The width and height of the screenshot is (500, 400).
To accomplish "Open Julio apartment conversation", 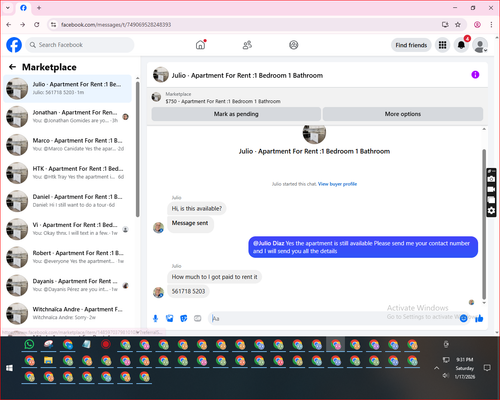I will point(68,88).
